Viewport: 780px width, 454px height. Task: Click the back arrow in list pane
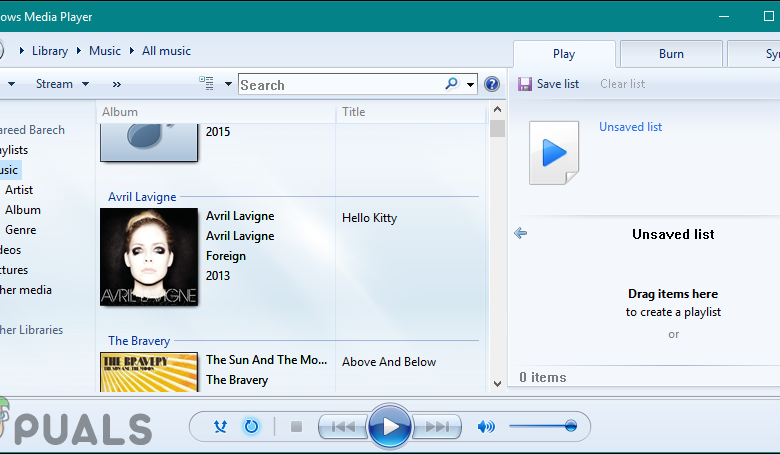tap(520, 233)
